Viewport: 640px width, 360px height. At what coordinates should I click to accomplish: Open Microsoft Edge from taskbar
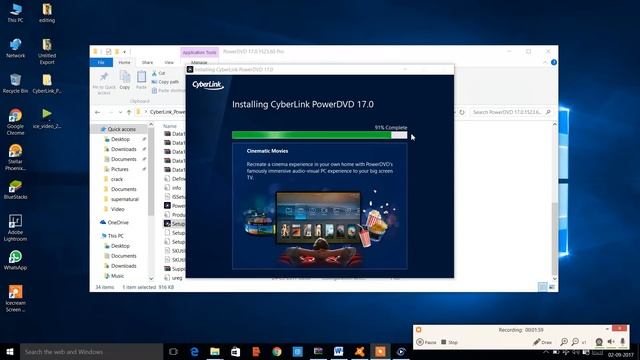pos(194,351)
